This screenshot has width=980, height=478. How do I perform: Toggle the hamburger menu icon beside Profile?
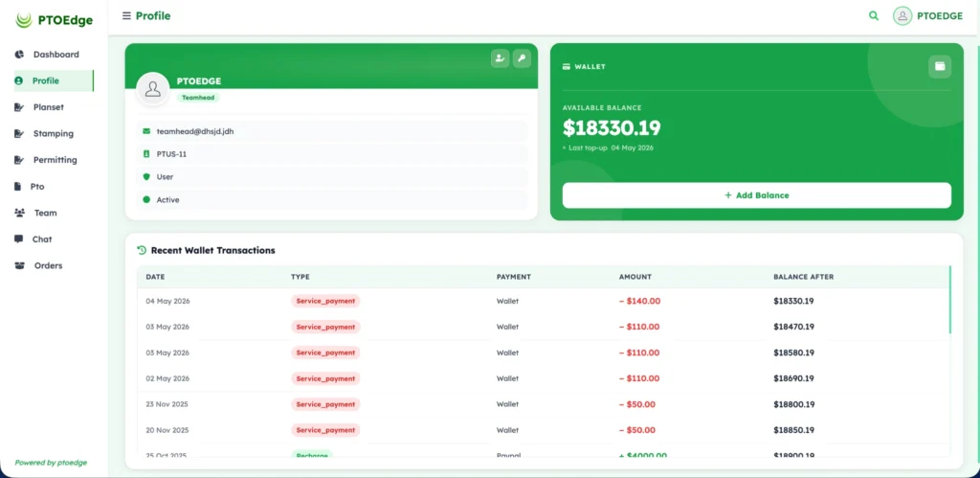(x=126, y=15)
